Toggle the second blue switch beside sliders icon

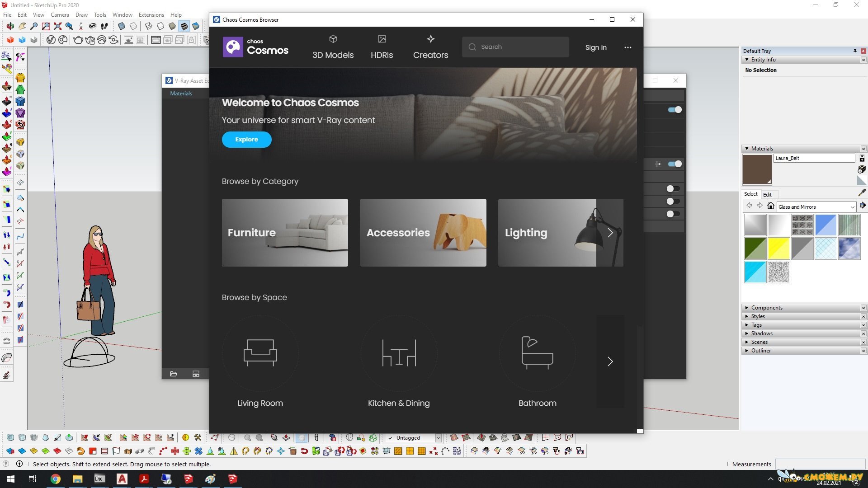pos(675,164)
